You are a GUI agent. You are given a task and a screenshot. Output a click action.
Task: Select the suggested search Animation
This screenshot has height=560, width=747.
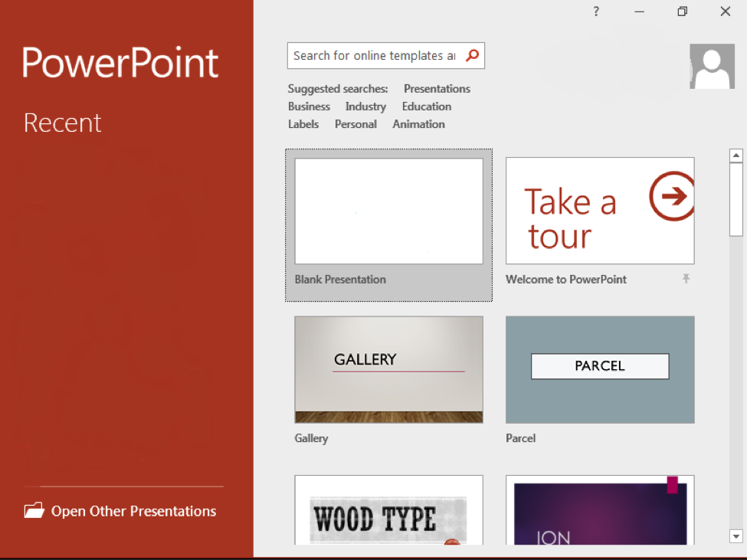coord(418,123)
